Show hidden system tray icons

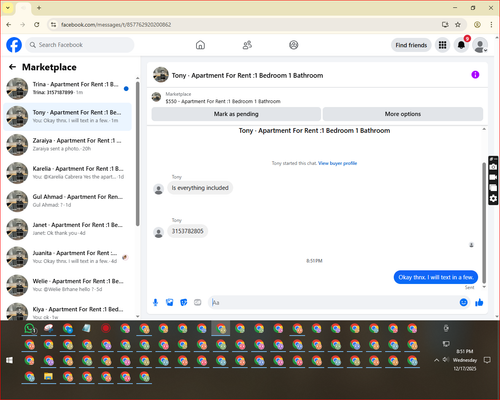(x=436, y=360)
